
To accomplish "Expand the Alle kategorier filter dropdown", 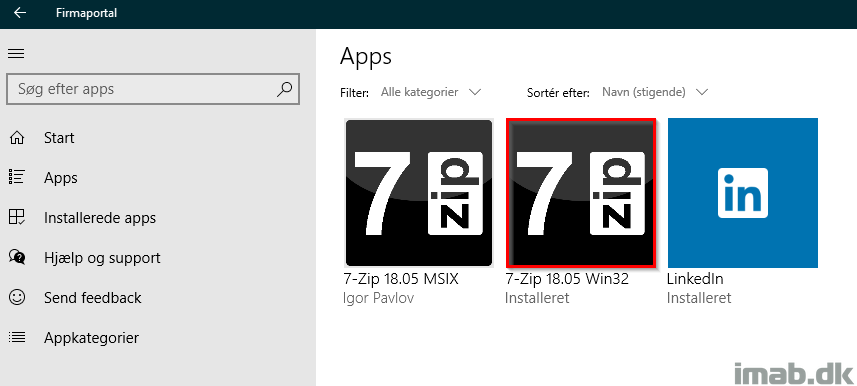I will [x=431, y=92].
